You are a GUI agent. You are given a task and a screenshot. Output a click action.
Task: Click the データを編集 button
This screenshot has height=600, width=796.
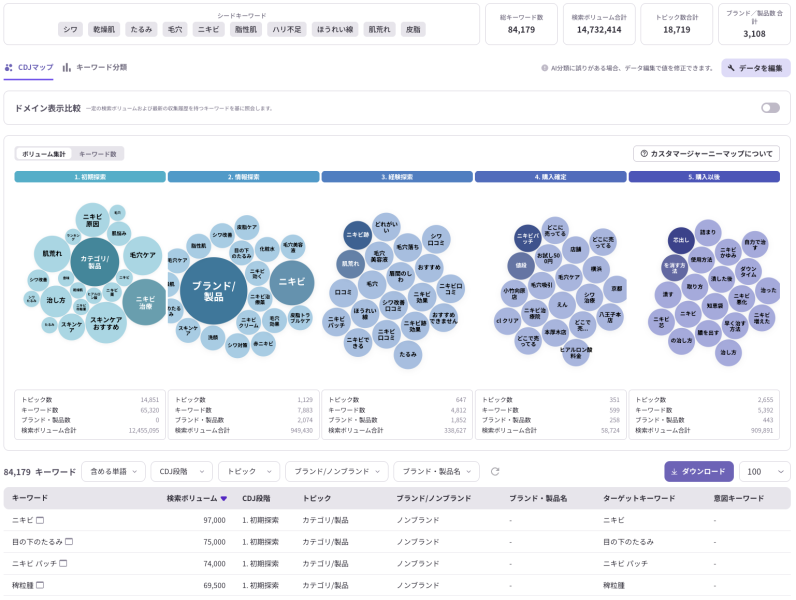tap(755, 68)
